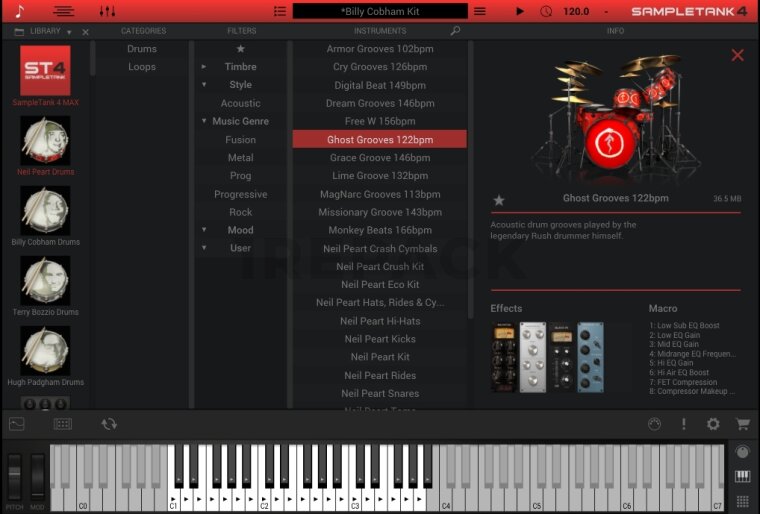
Task: Open the hamburger menu beside preset name
Action: coord(480,11)
